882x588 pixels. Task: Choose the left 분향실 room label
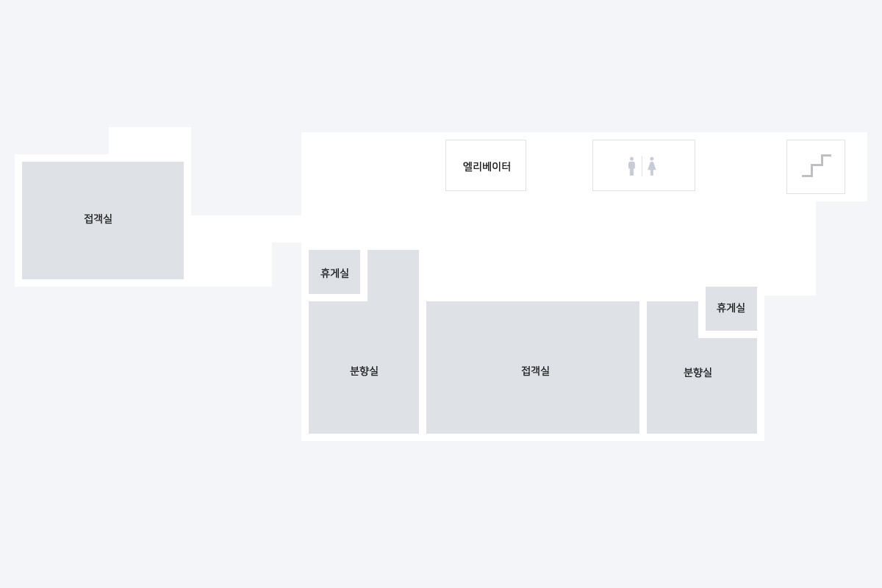point(364,371)
